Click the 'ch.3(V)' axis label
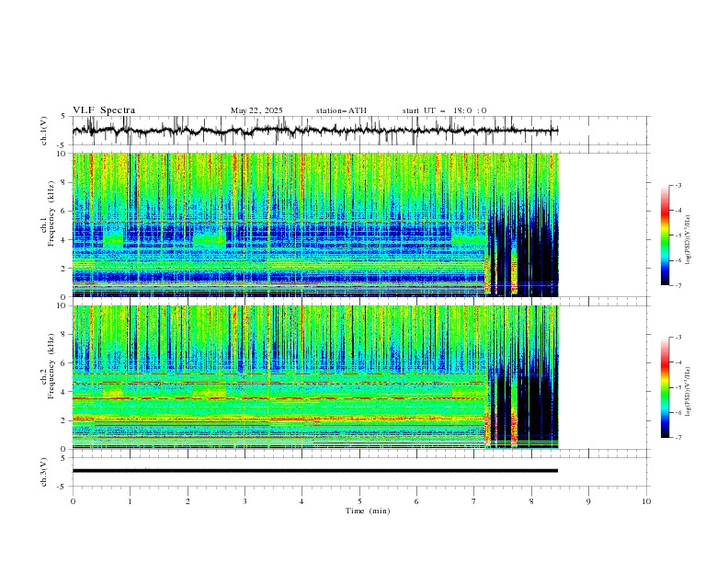The height and width of the screenshot is (563, 728). click(44, 472)
